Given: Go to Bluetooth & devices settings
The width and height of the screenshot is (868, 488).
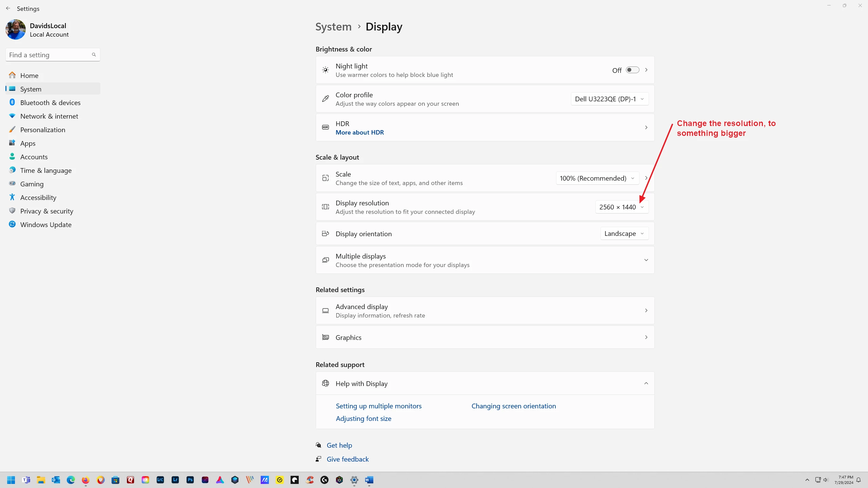Looking at the screenshot, I should (x=50, y=103).
